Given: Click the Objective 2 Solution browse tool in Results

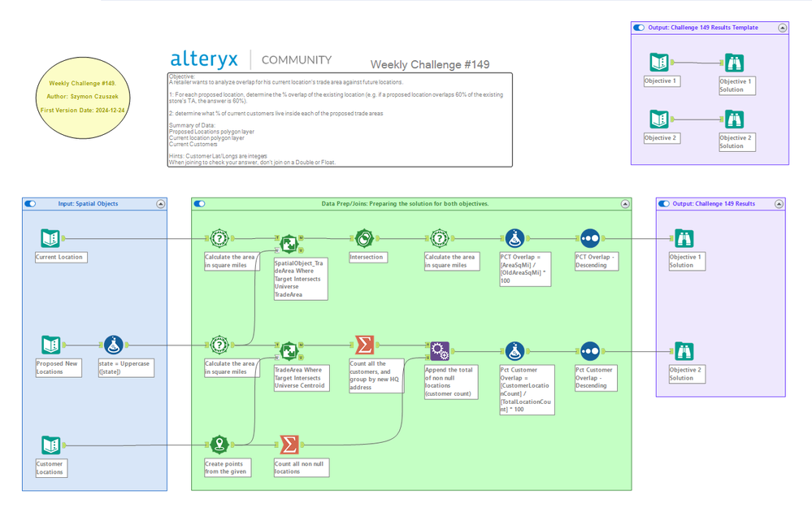Looking at the screenshot, I should click(x=684, y=351).
